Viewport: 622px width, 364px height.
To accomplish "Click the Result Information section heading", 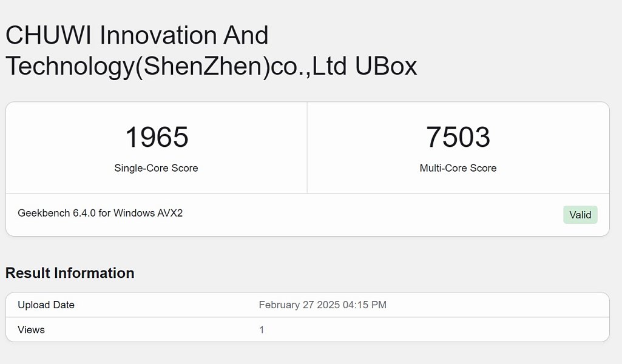I will (70, 273).
